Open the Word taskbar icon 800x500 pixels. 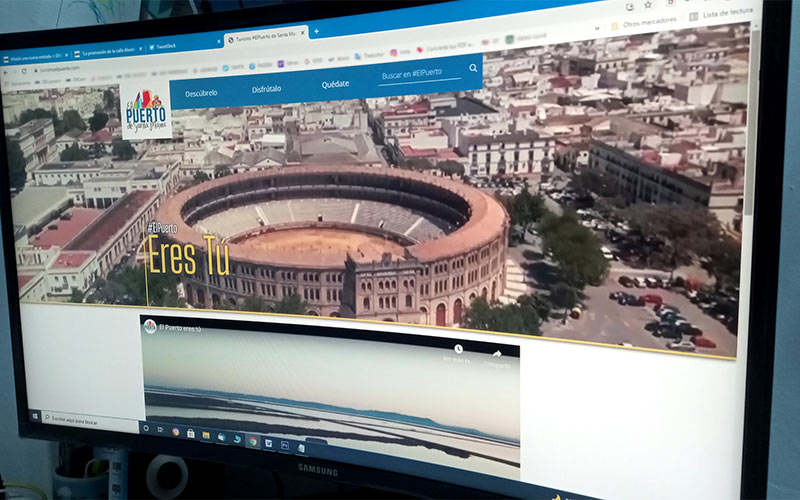coord(268,443)
